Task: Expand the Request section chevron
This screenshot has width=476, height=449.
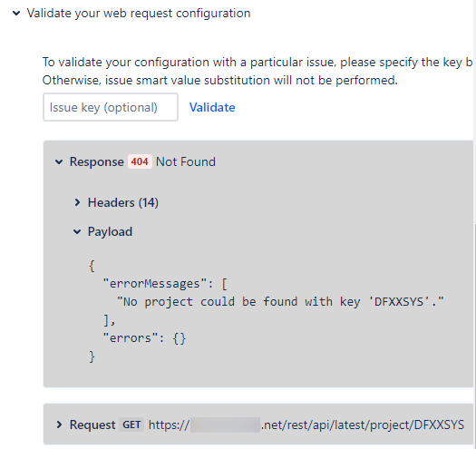Action: (x=59, y=425)
